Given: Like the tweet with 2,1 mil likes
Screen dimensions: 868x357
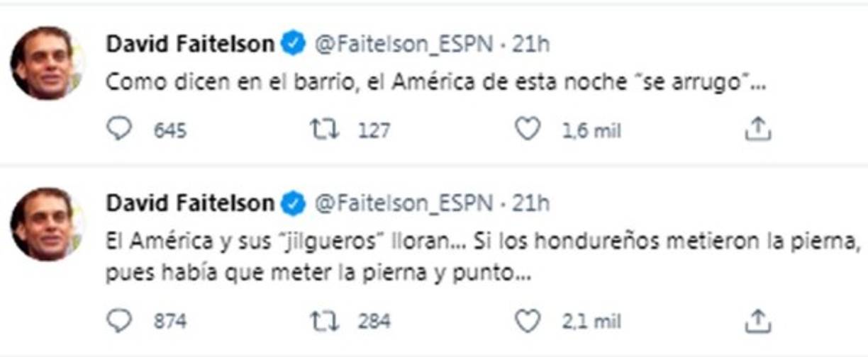Looking at the screenshot, I should click(528, 321).
